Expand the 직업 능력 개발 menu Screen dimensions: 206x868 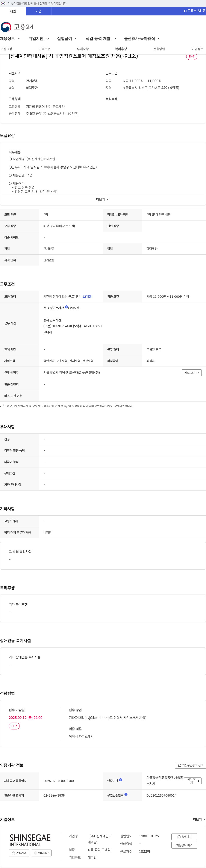point(101,39)
